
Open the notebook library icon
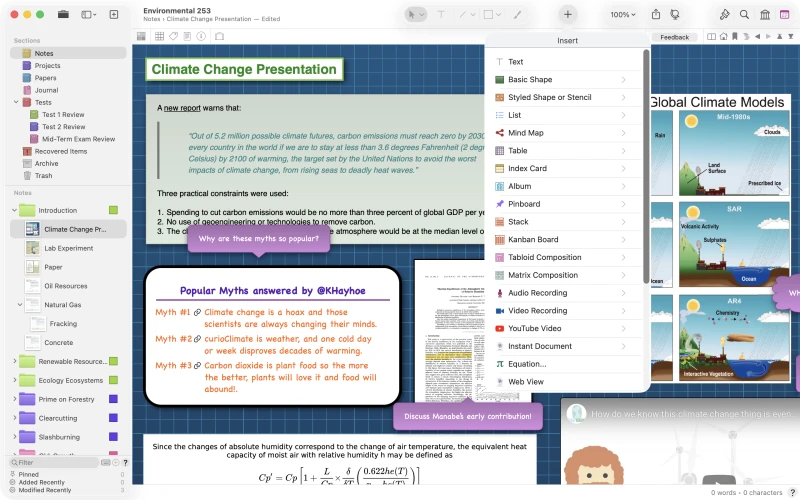tap(63, 14)
